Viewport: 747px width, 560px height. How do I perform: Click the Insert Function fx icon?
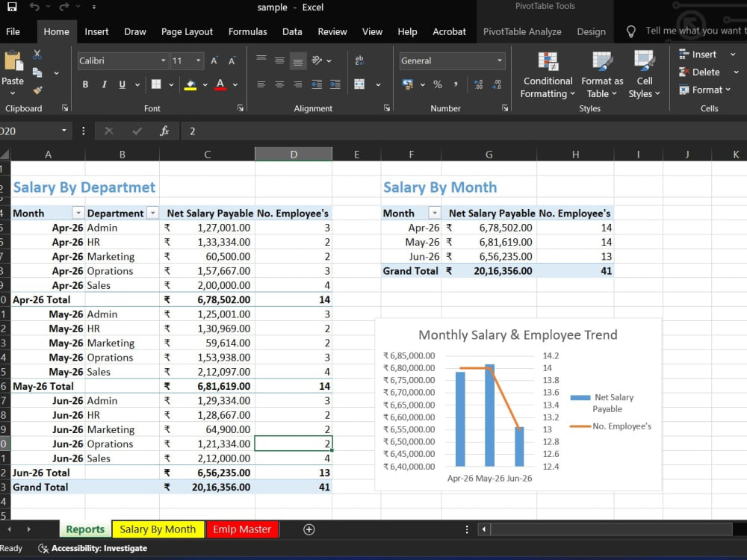[x=164, y=131]
